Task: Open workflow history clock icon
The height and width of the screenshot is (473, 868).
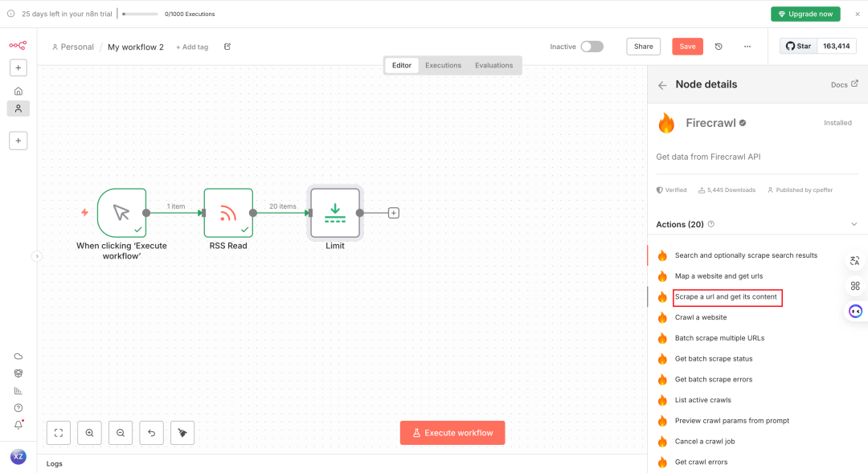Action: click(719, 47)
